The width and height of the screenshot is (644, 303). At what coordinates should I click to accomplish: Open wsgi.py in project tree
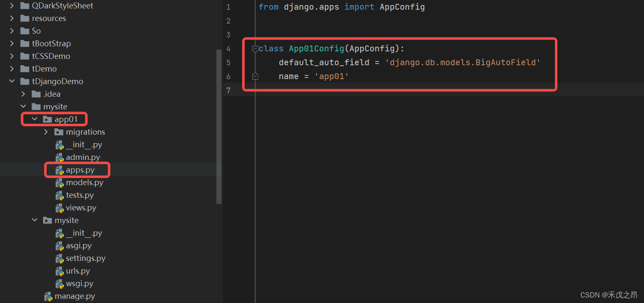[x=79, y=284]
